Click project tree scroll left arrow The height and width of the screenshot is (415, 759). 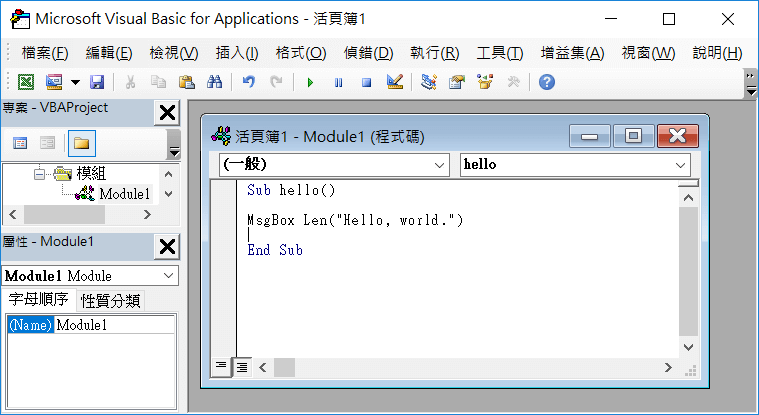coord(13,215)
